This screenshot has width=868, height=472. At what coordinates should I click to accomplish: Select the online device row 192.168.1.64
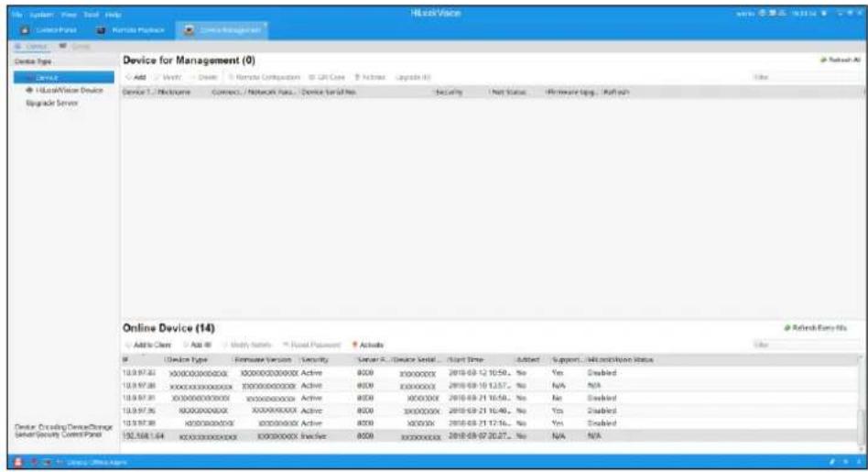point(489,436)
